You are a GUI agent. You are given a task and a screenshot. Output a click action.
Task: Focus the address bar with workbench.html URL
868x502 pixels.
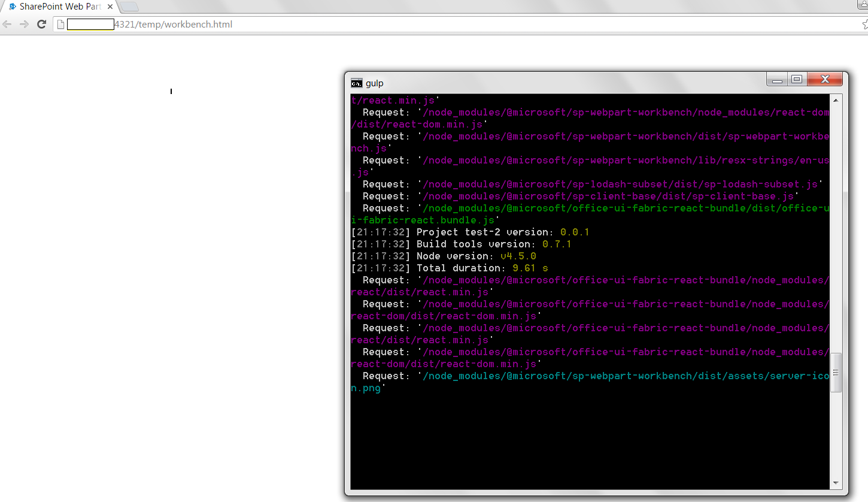tap(455, 25)
